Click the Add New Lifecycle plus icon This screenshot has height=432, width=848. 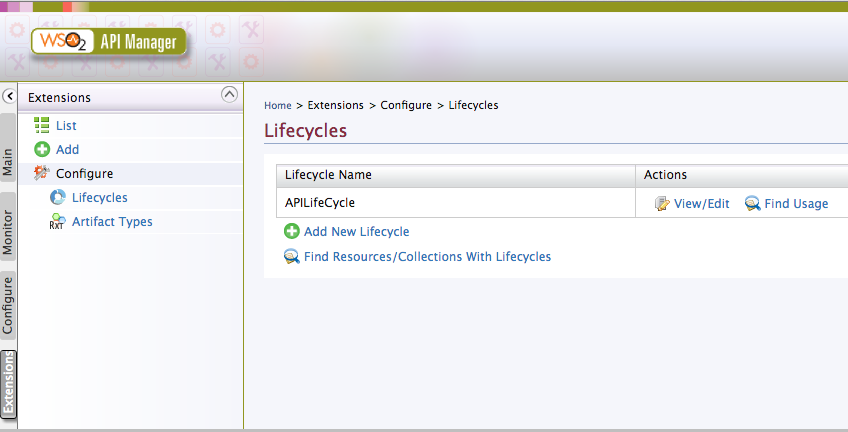click(x=292, y=232)
